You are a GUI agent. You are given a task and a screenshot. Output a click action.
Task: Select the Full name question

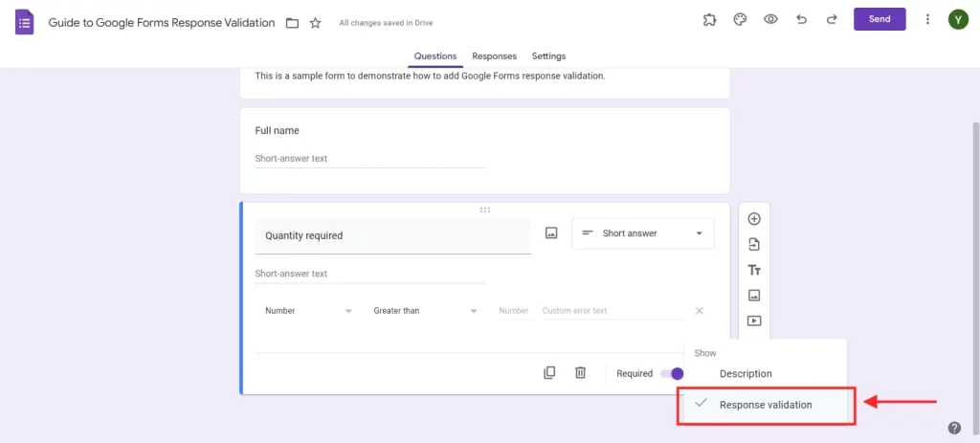click(484, 150)
